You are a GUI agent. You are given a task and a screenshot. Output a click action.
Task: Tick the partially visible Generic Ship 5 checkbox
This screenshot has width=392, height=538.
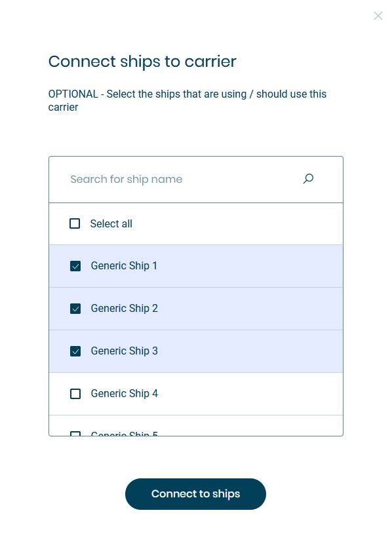pyautogui.click(x=75, y=434)
